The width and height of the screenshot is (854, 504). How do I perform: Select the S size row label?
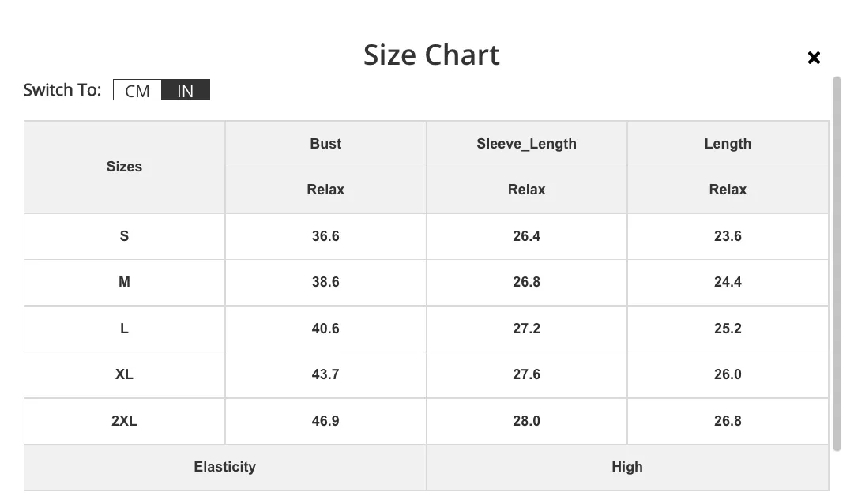pos(124,236)
